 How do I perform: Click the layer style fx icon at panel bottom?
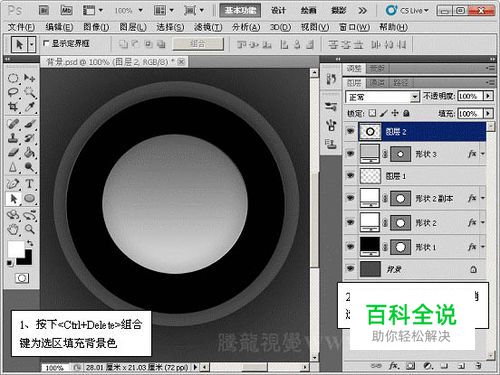[x=394, y=366]
